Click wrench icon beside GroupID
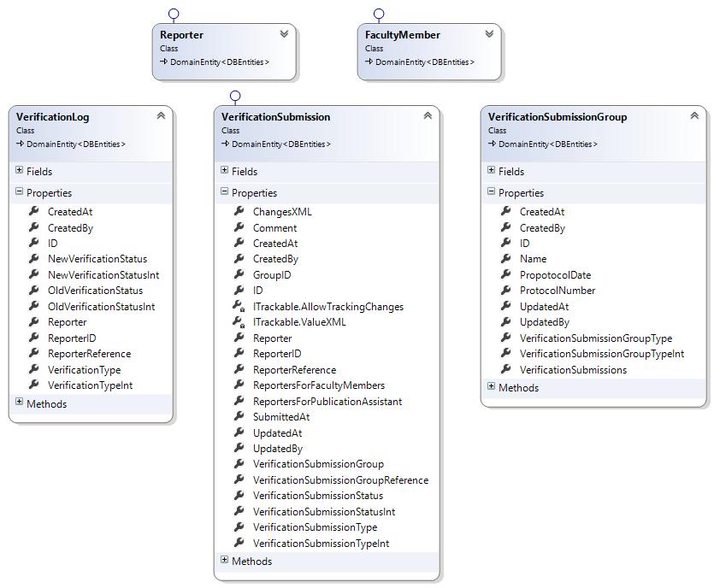The width and height of the screenshot is (714, 588). pyautogui.click(x=239, y=274)
